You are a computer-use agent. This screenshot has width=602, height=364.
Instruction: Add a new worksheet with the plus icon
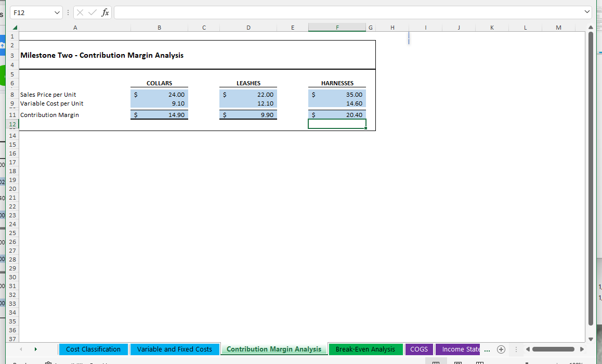click(x=501, y=349)
